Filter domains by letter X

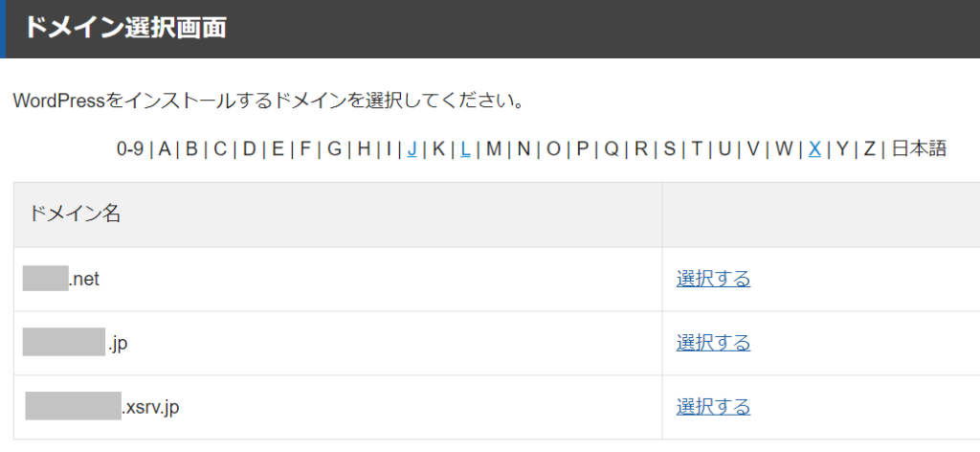814,148
